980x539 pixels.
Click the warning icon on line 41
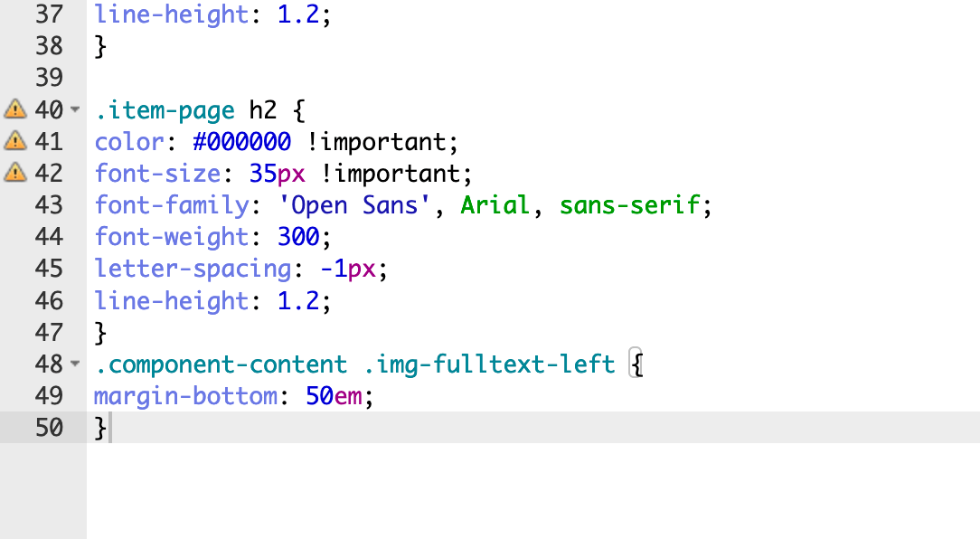[15, 141]
